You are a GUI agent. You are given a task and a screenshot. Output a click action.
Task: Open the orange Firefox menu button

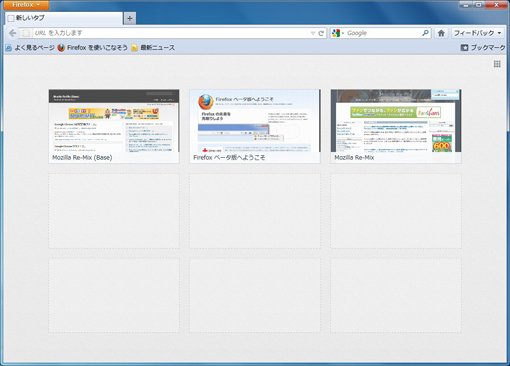click(26, 5)
